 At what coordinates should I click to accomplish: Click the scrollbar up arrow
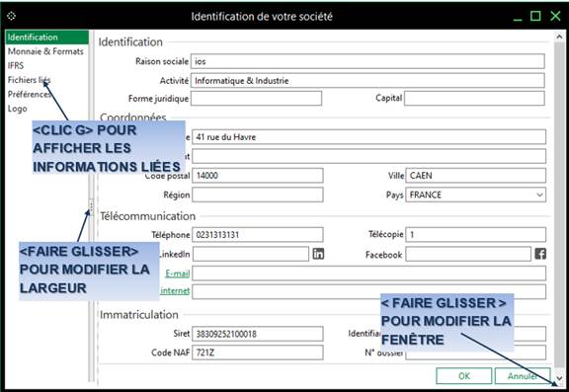[x=559, y=37]
